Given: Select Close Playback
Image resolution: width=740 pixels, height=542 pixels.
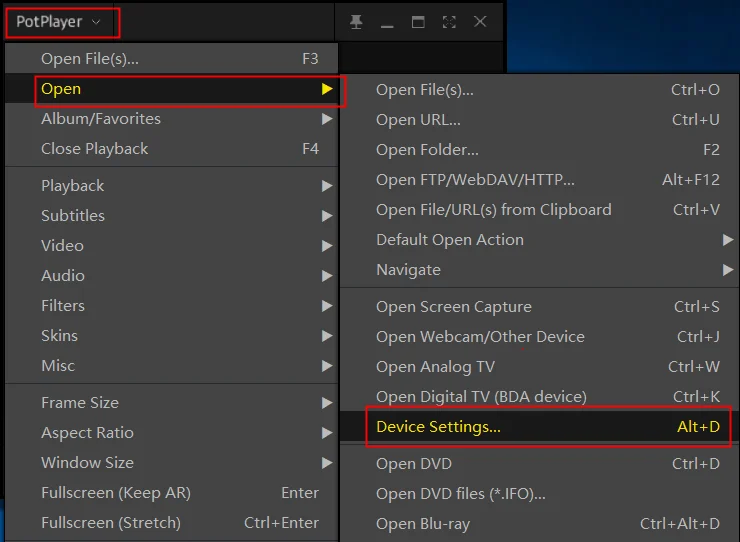Looking at the screenshot, I should 172,149.
